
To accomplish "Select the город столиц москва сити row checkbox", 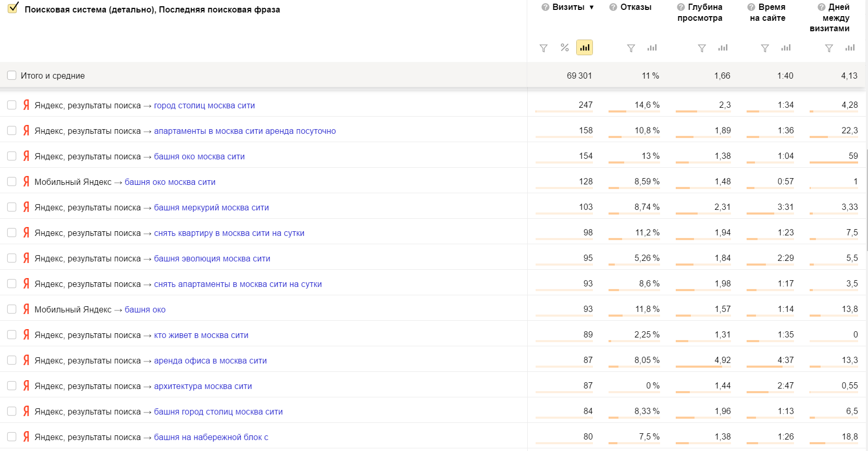I will click(x=11, y=105).
